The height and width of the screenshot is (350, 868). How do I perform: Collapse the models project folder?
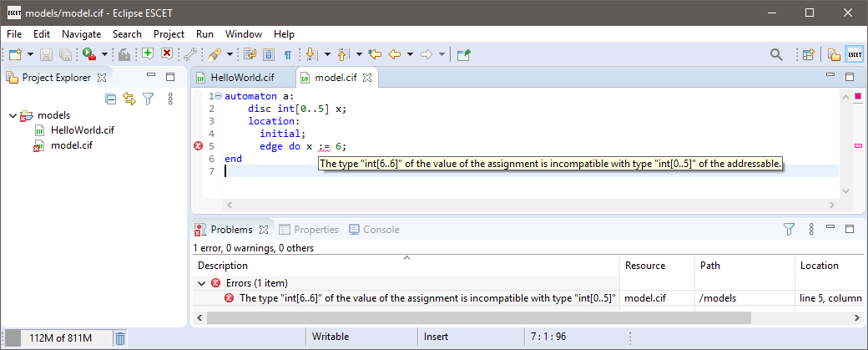13,115
